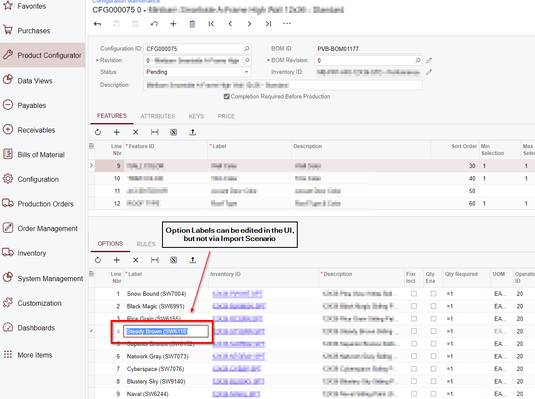Viewport: 535px width, 399px height.
Task: Go to the last record
Action: tap(269, 24)
